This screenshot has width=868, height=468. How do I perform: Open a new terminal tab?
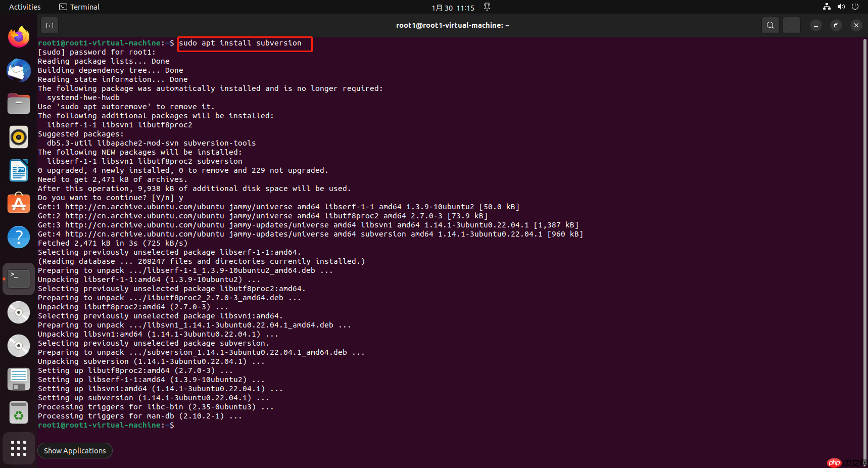(50, 25)
